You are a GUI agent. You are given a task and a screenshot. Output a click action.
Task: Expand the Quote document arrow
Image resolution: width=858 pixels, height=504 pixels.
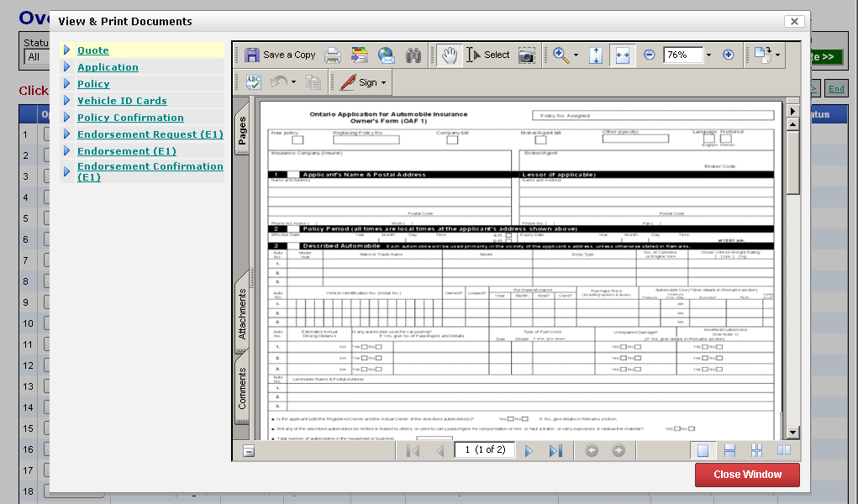point(66,50)
